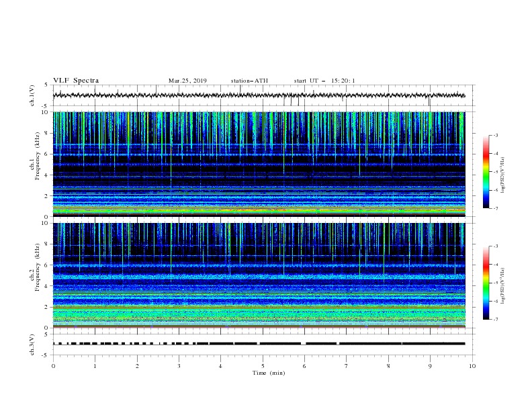Click the ch.1 spectrogram panel

pos(259,164)
